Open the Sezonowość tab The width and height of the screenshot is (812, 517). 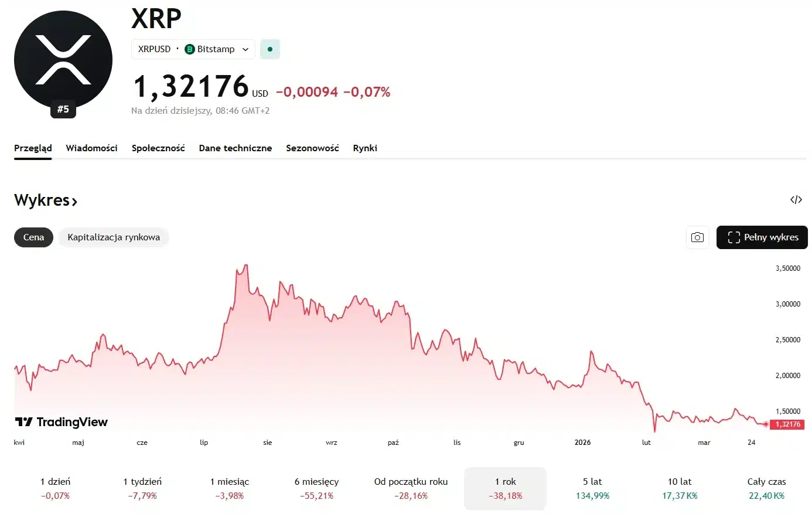312,148
